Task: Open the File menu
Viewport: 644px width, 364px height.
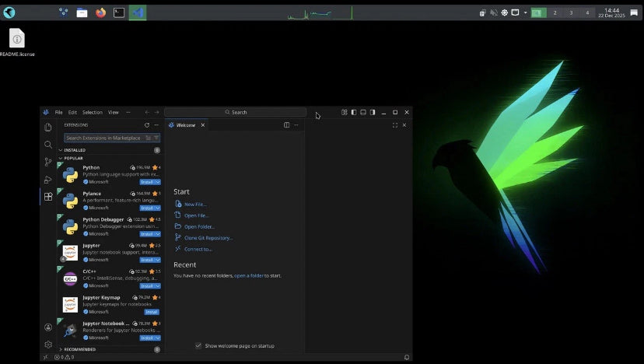Action: coord(59,112)
